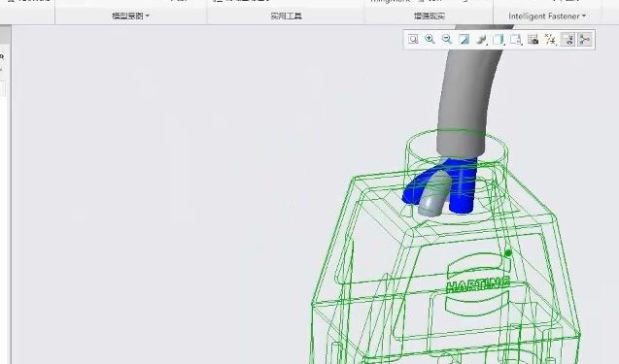Select the Zoom Out magnifier tool
The height and width of the screenshot is (364, 619).
(446, 40)
